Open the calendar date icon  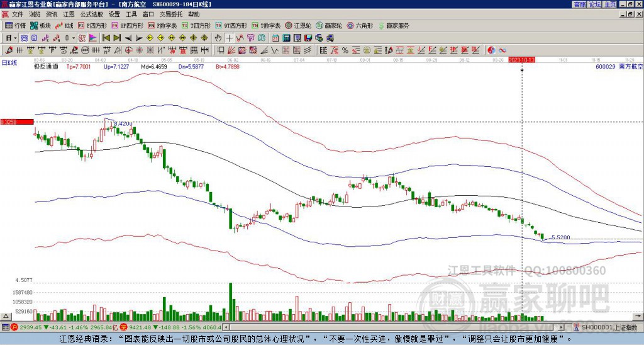(x=275, y=38)
